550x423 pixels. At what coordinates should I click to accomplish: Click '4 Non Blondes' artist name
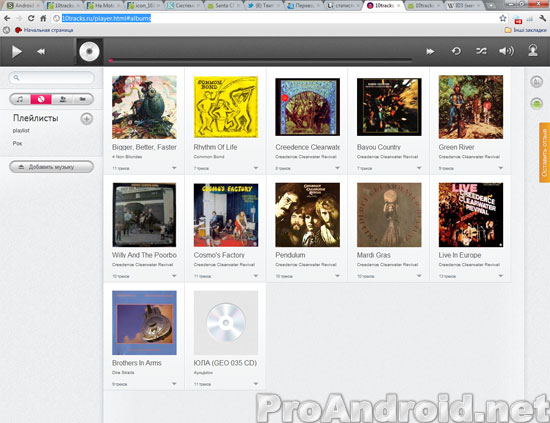[127, 157]
